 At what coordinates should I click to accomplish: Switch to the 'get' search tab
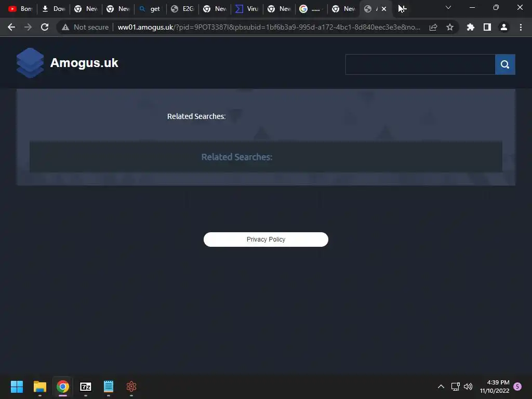150,9
